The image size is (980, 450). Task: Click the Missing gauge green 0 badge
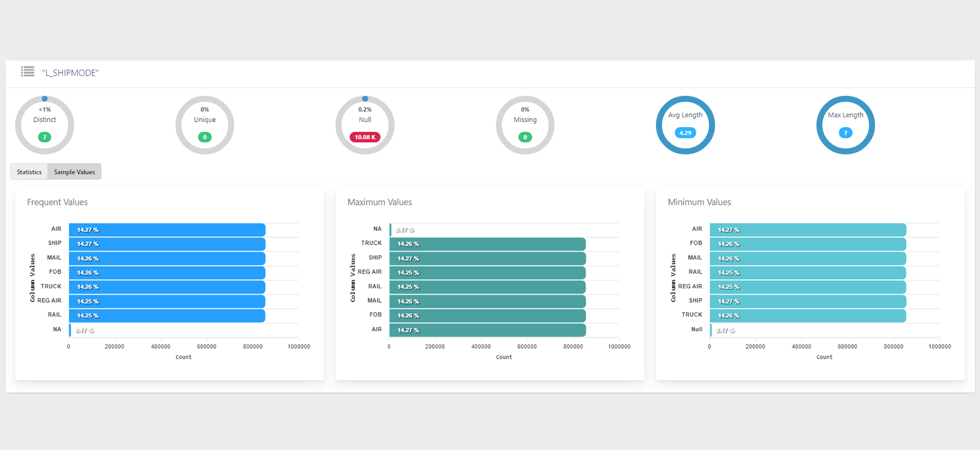(525, 137)
